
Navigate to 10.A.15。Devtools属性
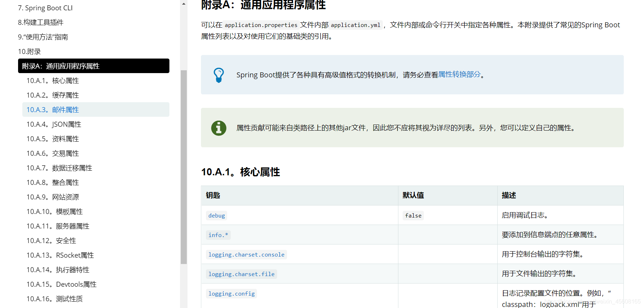click(x=62, y=284)
